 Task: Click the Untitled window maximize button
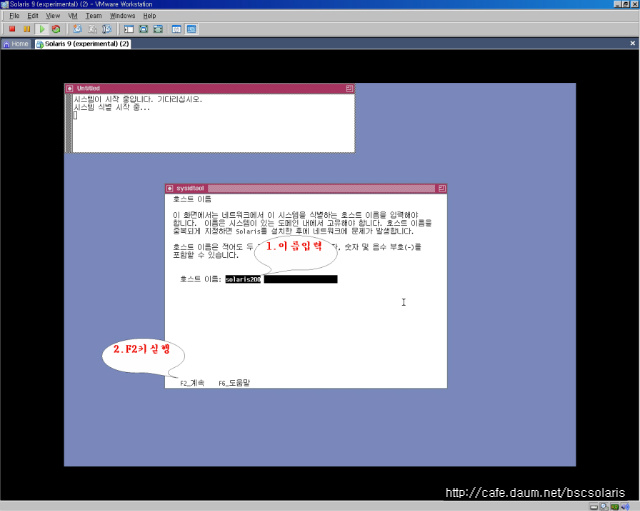point(349,88)
